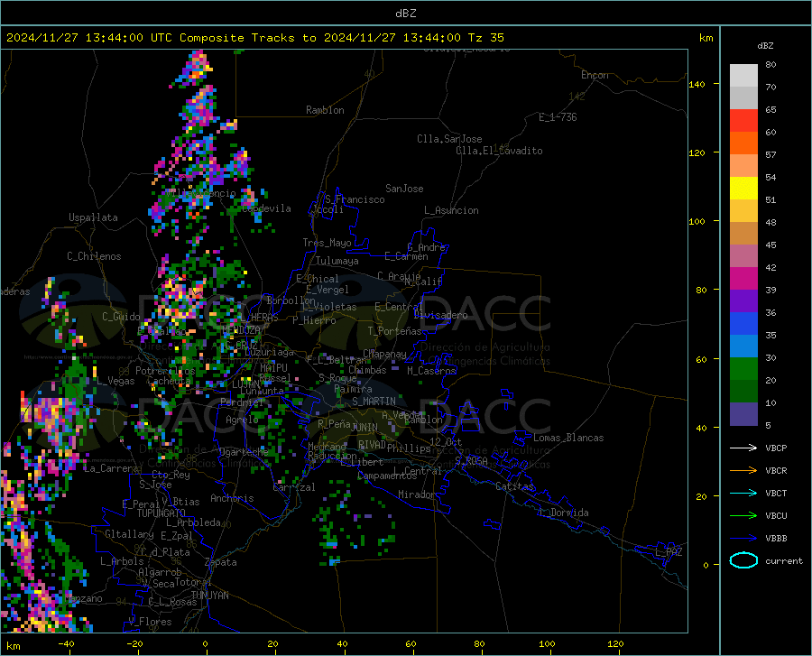Click the S_Francisco label
The height and width of the screenshot is (656, 812).
(355, 199)
